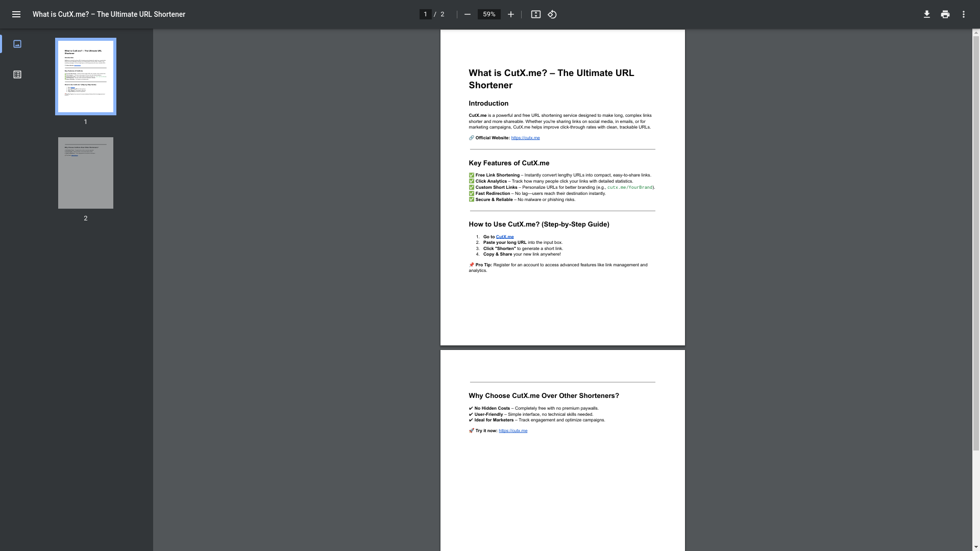Screen dimensions: 980x551
Task: Select the page 1 thumbnail
Action: click(x=86, y=77)
